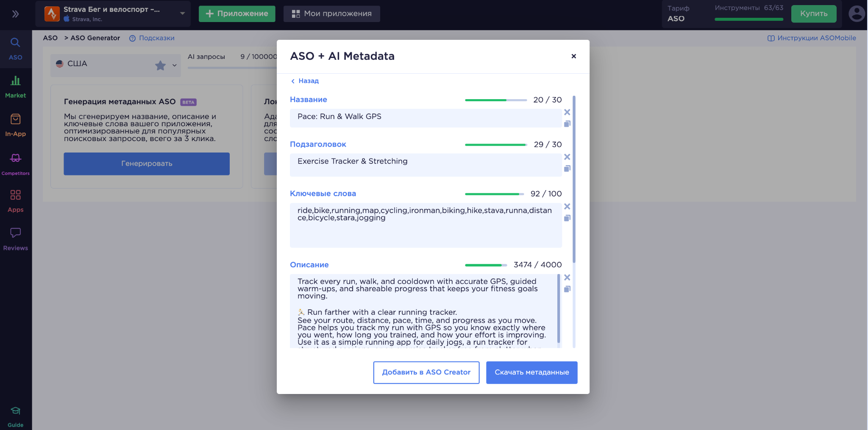Image resolution: width=868 pixels, height=430 pixels.
Task: Click ASO breadcrumb link
Action: [50, 38]
